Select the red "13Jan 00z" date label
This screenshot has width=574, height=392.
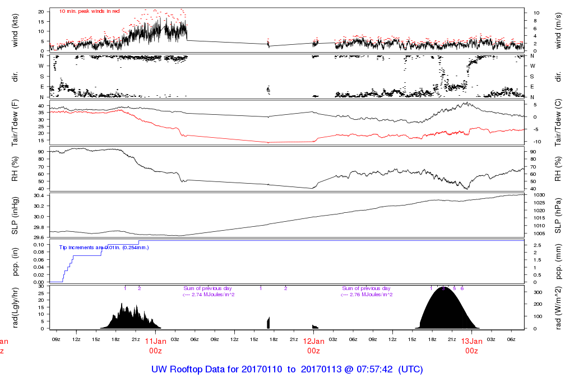tap(471, 346)
